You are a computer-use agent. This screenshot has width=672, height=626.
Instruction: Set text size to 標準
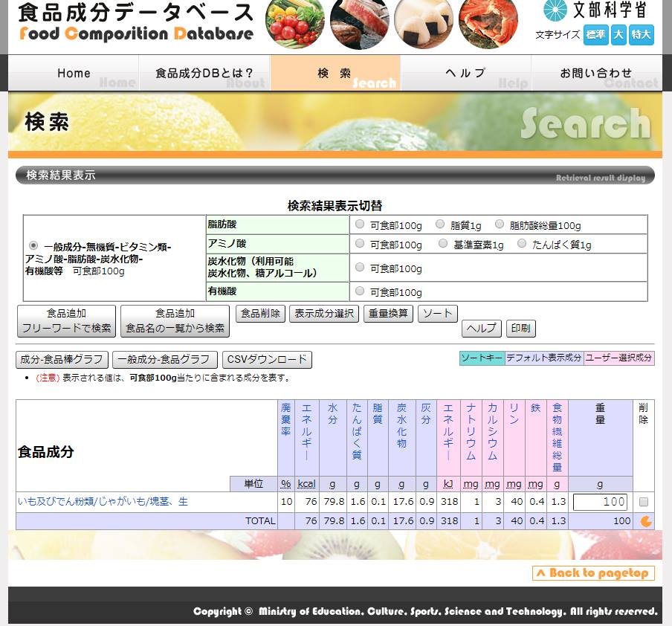(595, 34)
